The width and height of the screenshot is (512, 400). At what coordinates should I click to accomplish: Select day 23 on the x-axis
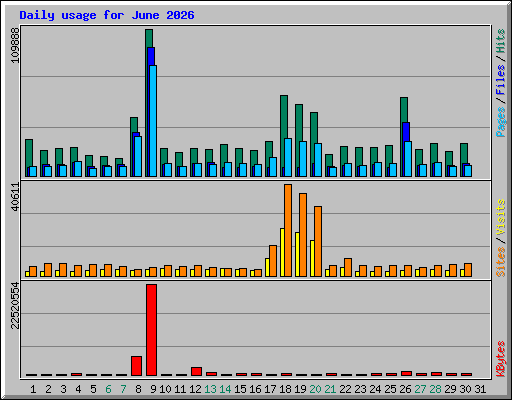click(x=360, y=389)
